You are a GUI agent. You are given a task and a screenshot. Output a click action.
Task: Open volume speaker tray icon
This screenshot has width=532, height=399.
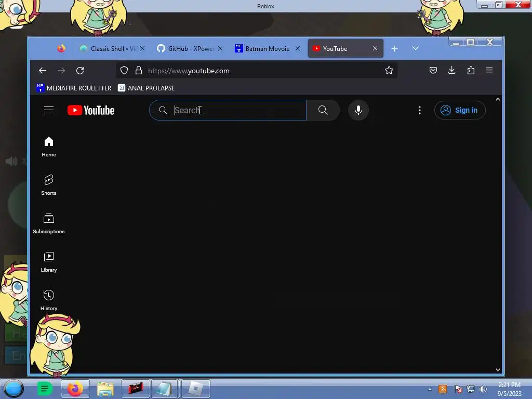[483, 389]
